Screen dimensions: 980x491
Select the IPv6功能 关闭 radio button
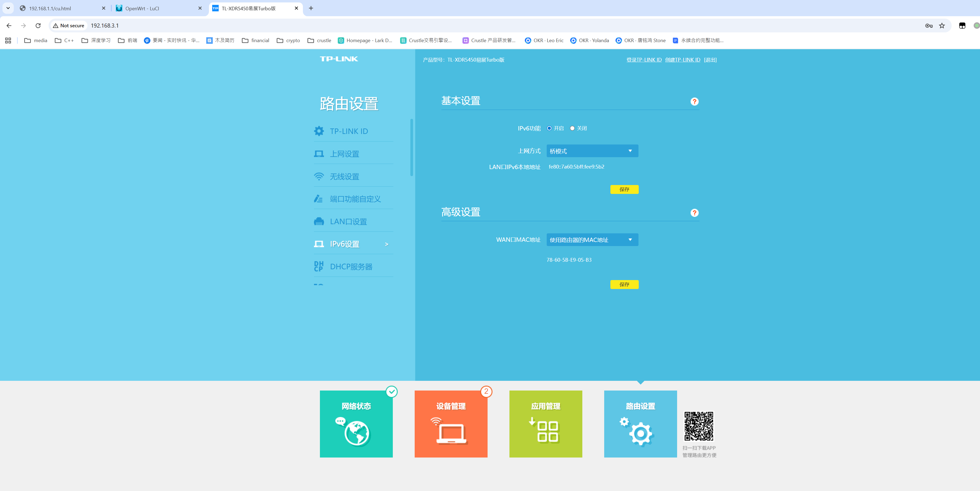(x=572, y=128)
